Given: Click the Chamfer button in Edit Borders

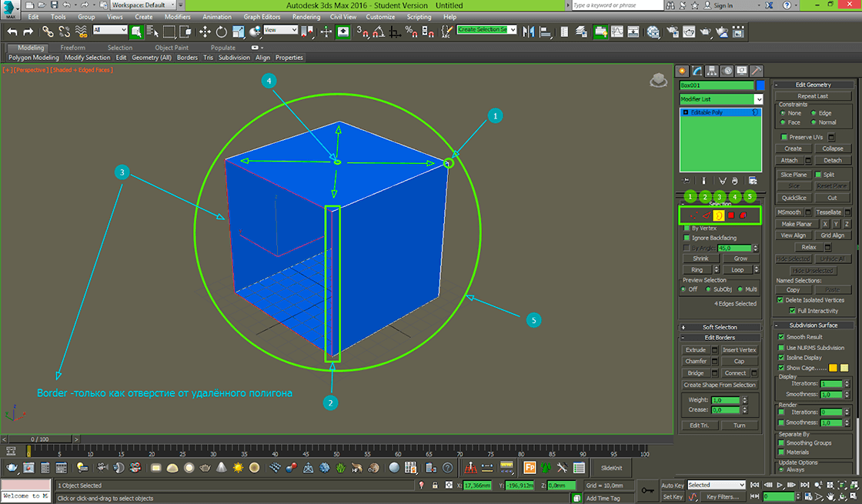Looking at the screenshot, I should point(696,361).
